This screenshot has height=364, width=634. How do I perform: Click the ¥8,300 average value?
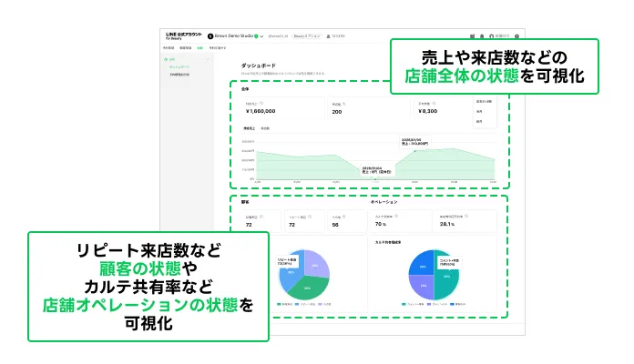428,111
